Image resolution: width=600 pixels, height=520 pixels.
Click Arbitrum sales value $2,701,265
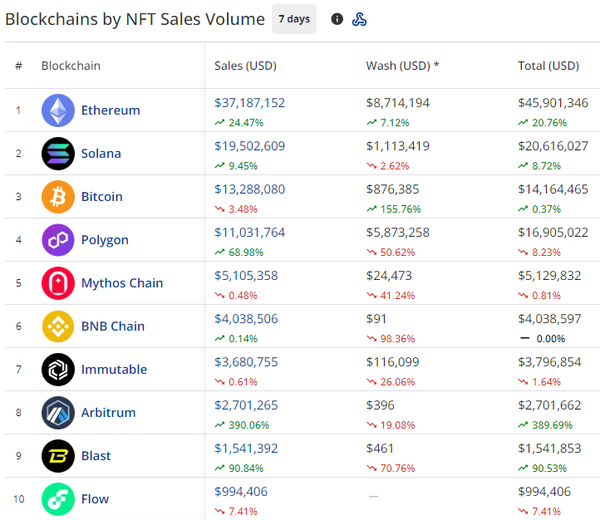(246, 405)
